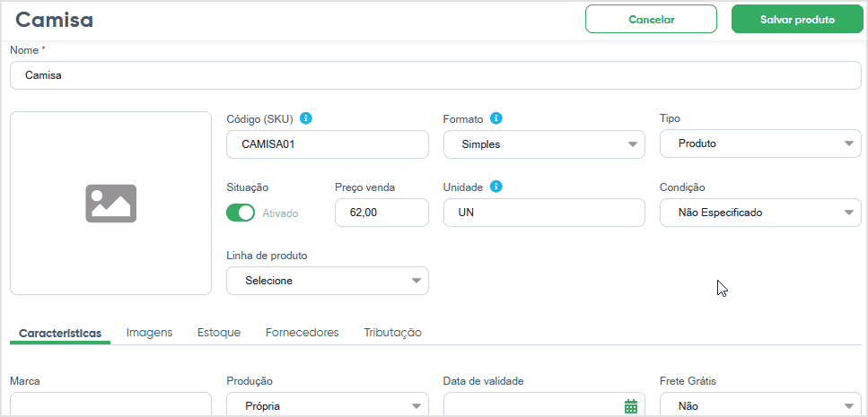
Task: Open the Produção dropdown showing Própria
Action: click(328, 405)
